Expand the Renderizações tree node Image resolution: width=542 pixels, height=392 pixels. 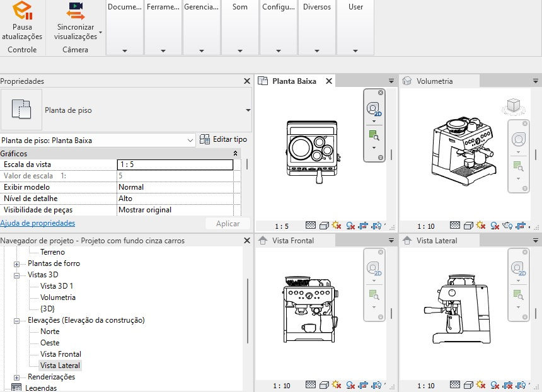[x=16, y=378]
